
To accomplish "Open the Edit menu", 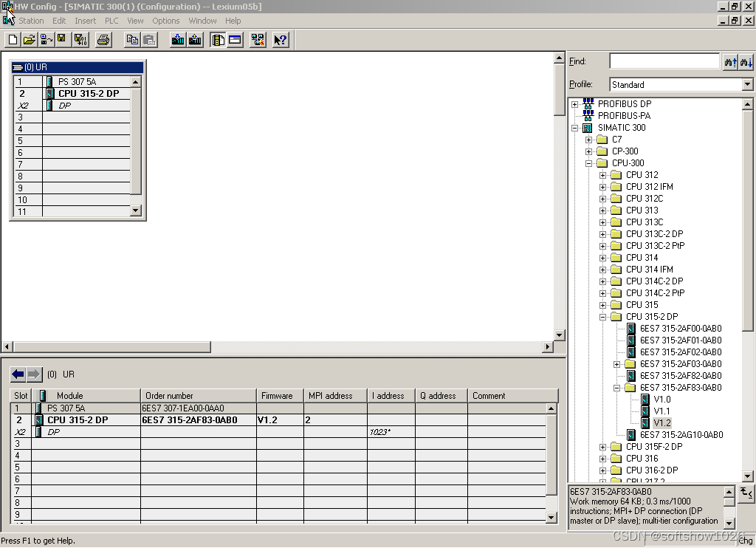I will tap(59, 21).
